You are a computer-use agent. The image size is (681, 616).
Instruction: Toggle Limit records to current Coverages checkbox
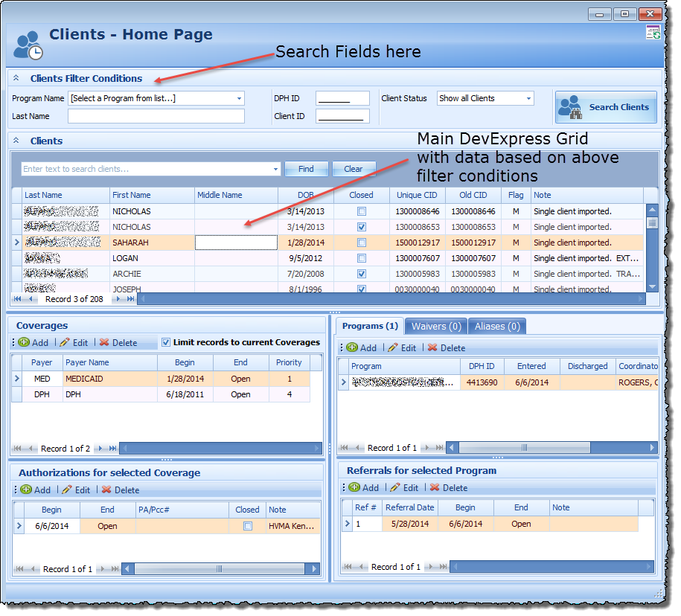pos(166,342)
